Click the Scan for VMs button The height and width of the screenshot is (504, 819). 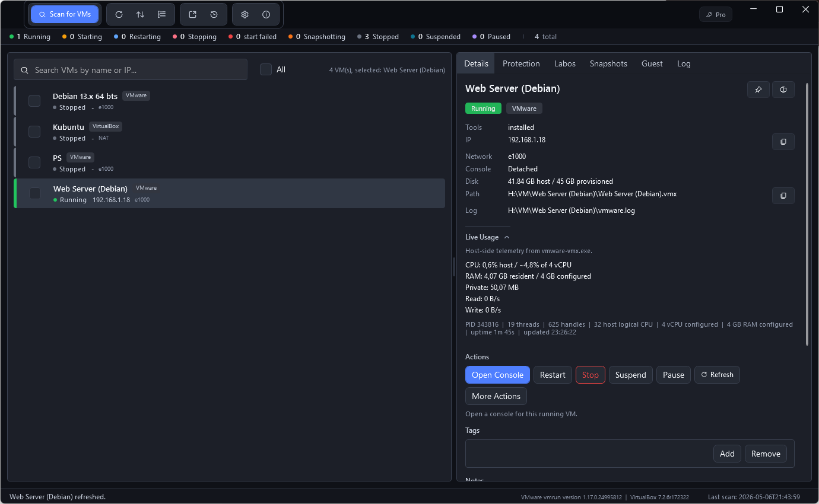[x=65, y=14]
